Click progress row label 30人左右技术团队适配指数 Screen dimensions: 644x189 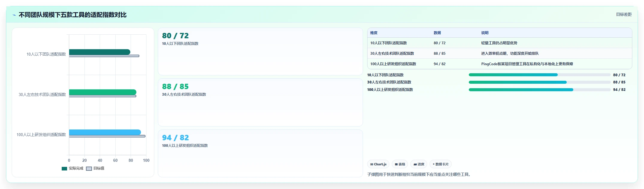[x=389, y=82]
